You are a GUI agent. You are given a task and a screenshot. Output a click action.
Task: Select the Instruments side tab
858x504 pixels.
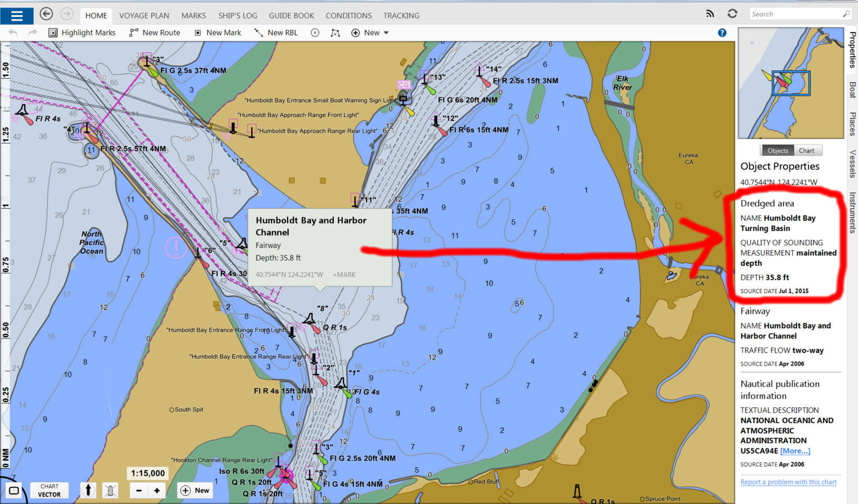[852, 212]
